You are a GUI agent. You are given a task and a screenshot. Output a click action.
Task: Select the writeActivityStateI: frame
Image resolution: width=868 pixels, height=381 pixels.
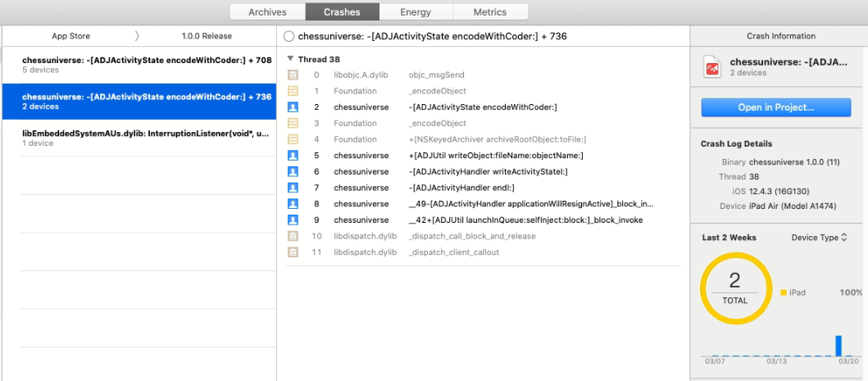(x=489, y=172)
